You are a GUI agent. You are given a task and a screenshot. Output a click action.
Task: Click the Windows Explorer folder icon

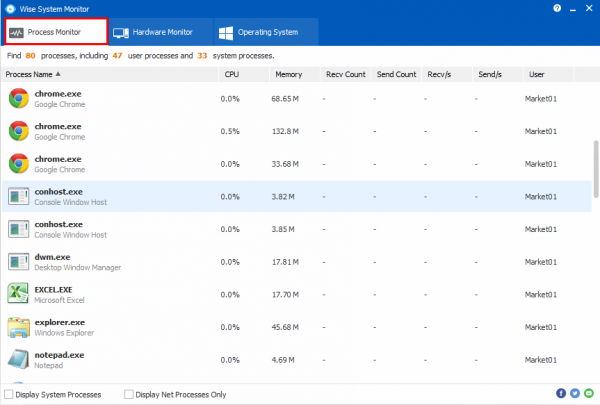point(18,327)
